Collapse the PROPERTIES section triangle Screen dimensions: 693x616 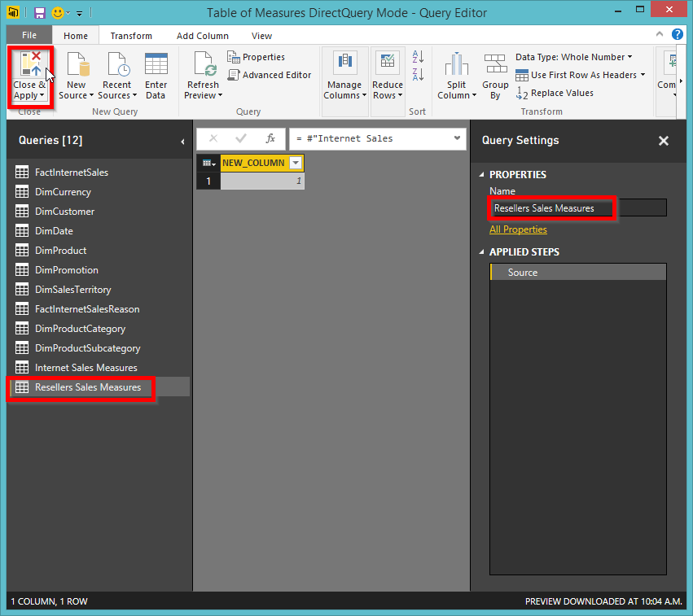tap(481, 174)
